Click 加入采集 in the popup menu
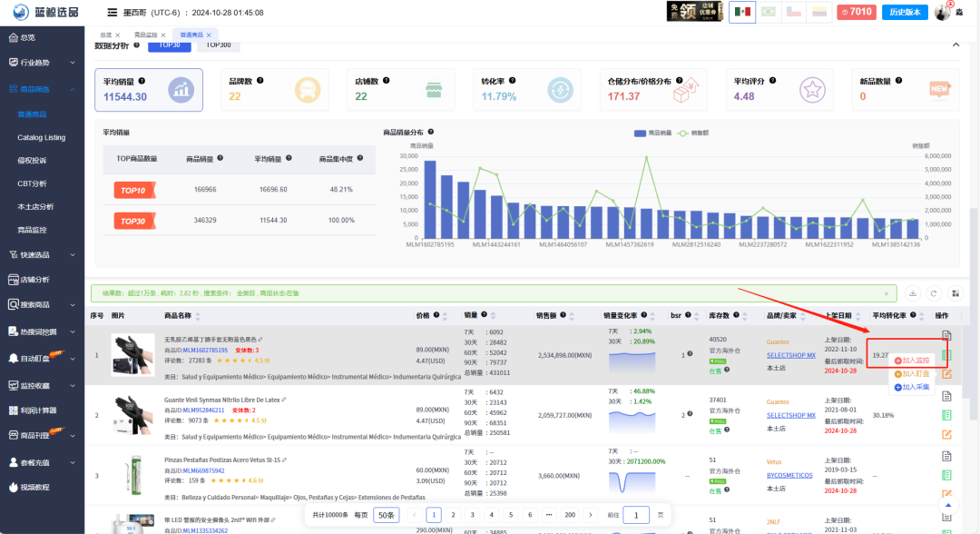This screenshot has height=534, width=980. [911, 388]
